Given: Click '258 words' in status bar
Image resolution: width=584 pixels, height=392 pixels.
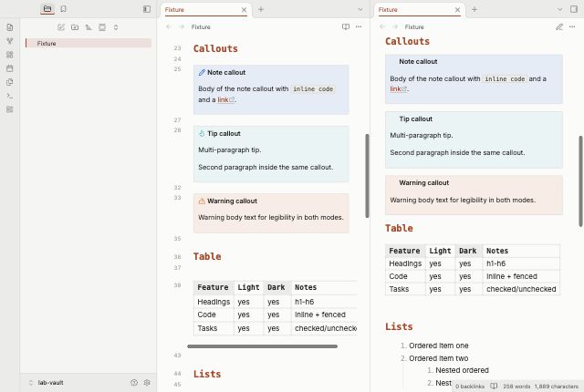Looking at the screenshot, I should coord(516,387).
